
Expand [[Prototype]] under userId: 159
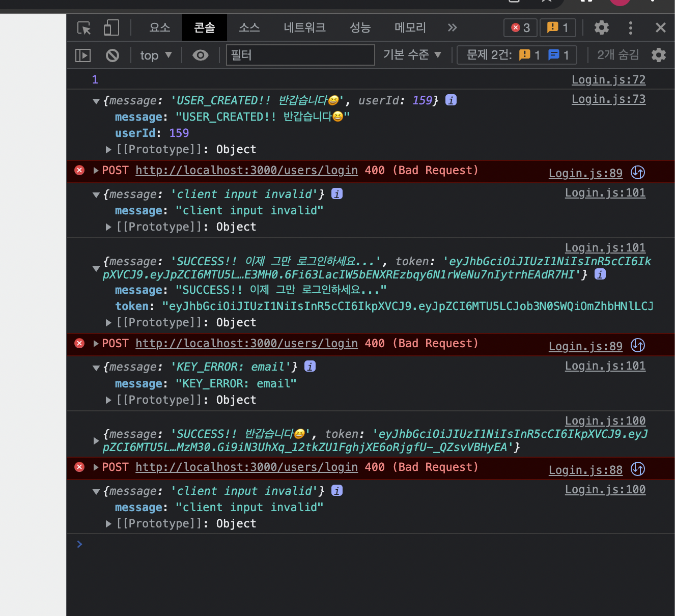[x=108, y=150]
